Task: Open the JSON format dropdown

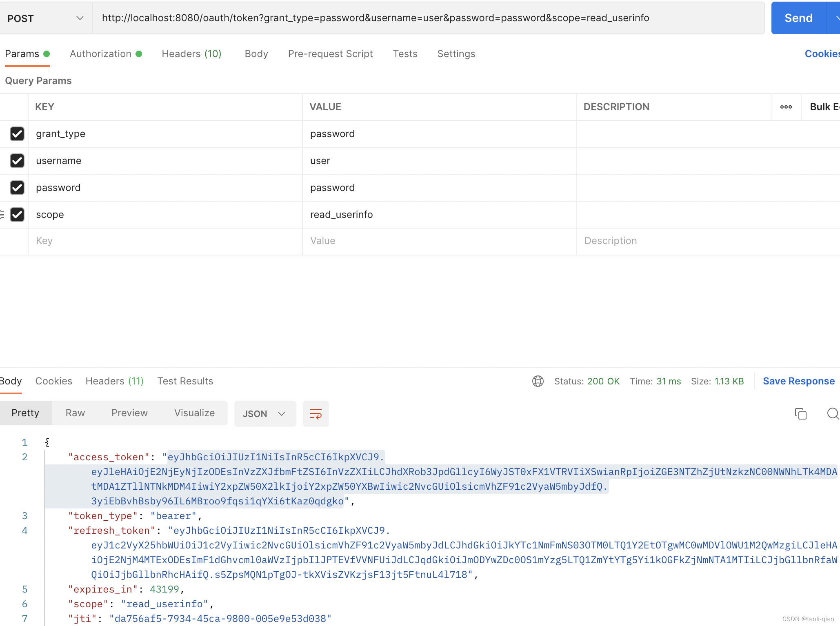Action: (265, 414)
